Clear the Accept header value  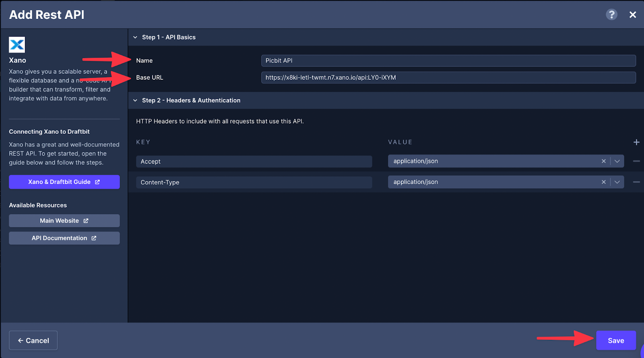tap(603, 161)
